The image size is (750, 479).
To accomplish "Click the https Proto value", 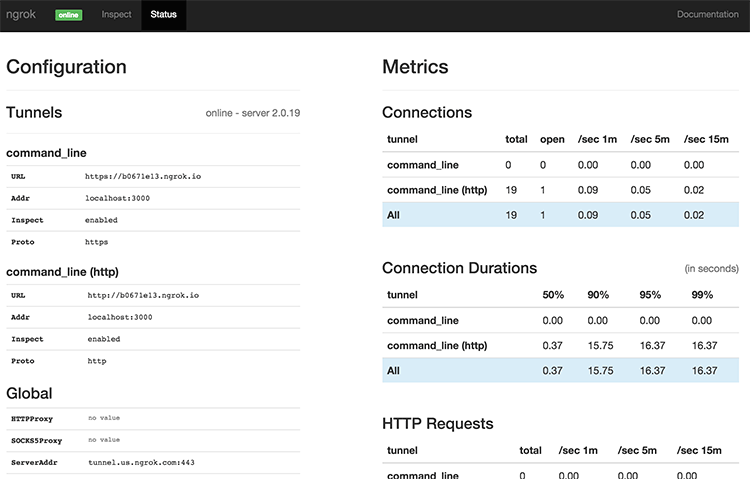I will pos(97,242).
